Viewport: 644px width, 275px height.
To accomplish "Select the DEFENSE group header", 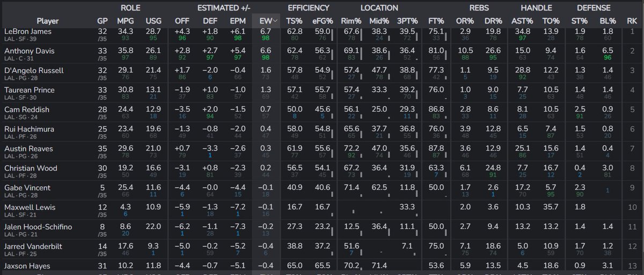I will (594, 8).
